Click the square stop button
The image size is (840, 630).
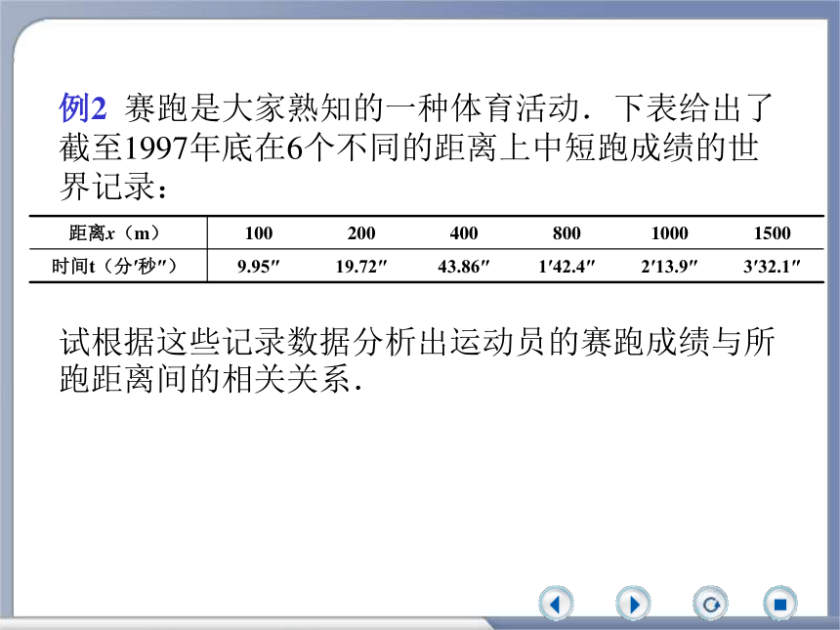pos(780,604)
